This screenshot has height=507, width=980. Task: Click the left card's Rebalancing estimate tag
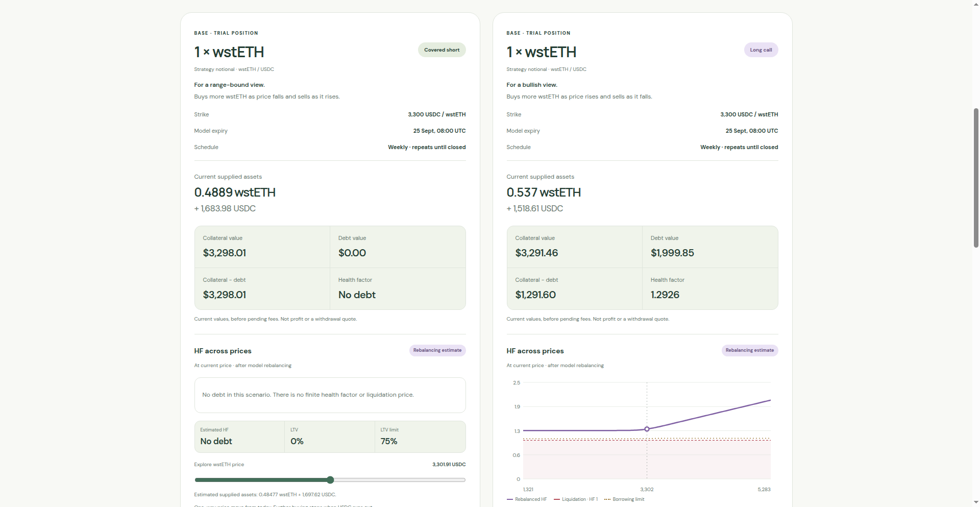[x=437, y=350]
